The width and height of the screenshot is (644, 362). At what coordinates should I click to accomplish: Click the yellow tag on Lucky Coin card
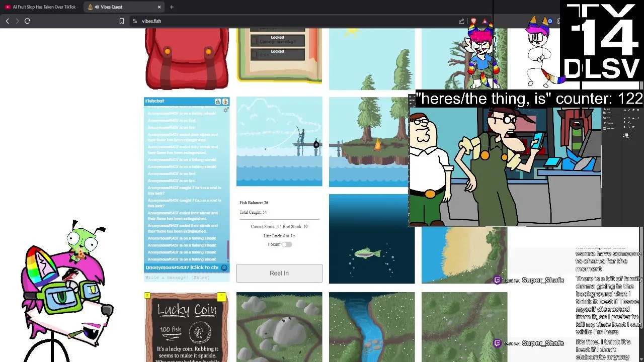221,297
